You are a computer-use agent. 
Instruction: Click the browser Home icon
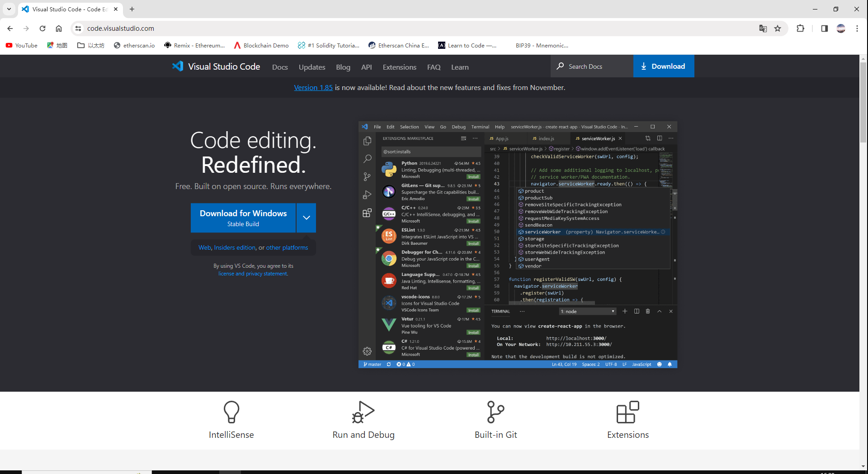pos(59,28)
